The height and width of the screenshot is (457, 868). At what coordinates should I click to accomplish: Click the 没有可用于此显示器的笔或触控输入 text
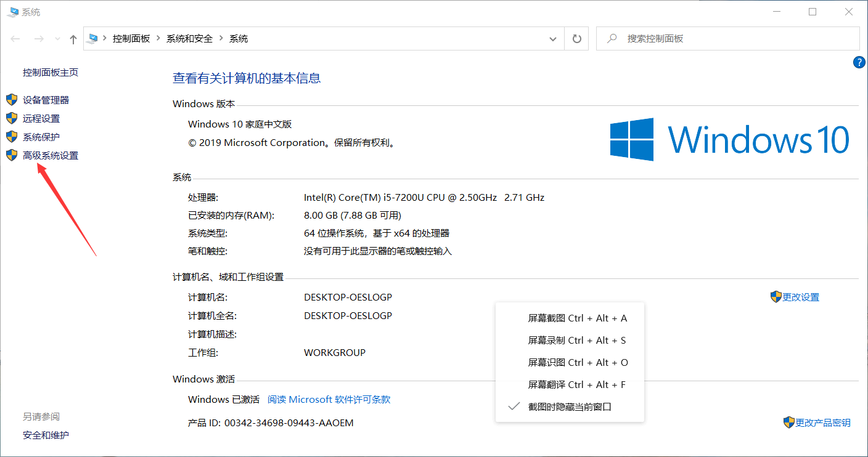tap(378, 251)
